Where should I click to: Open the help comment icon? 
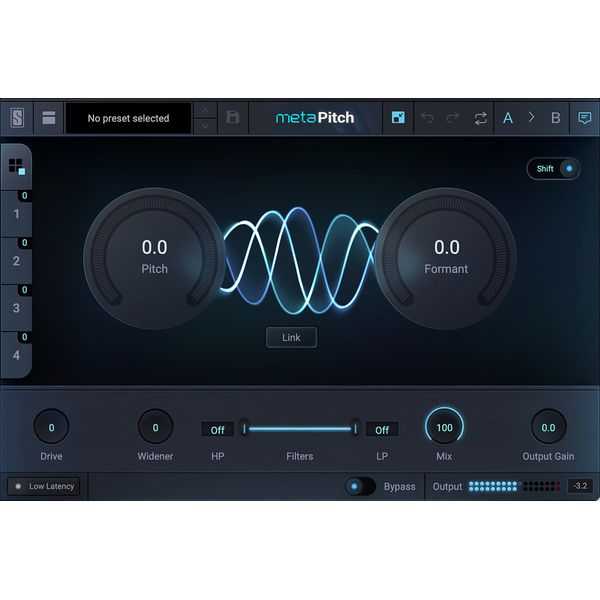pos(584,118)
